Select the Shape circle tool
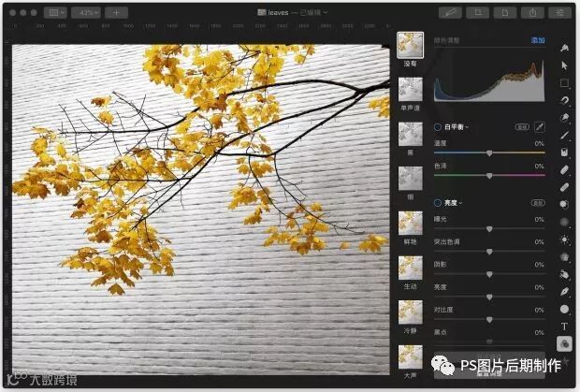 coord(564,309)
